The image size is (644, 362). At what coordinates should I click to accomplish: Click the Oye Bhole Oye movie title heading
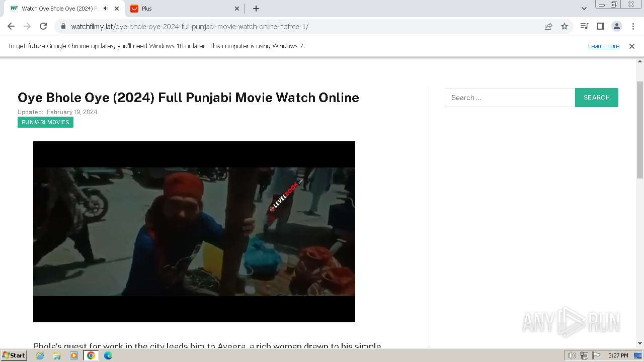[188, 98]
